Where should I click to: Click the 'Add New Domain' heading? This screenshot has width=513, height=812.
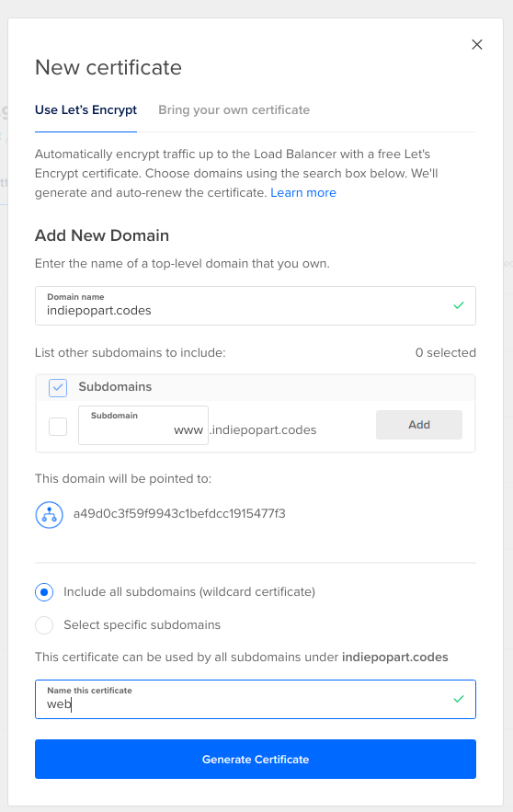point(102,235)
